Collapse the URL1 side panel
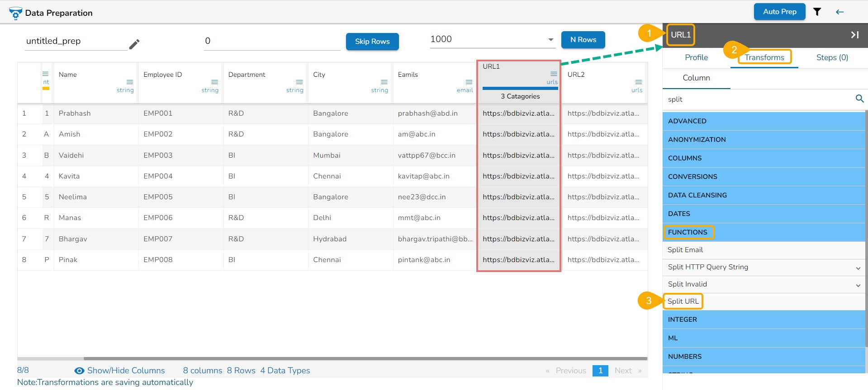This screenshot has height=390, width=868. pyautogui.click(x=854, y=35)
